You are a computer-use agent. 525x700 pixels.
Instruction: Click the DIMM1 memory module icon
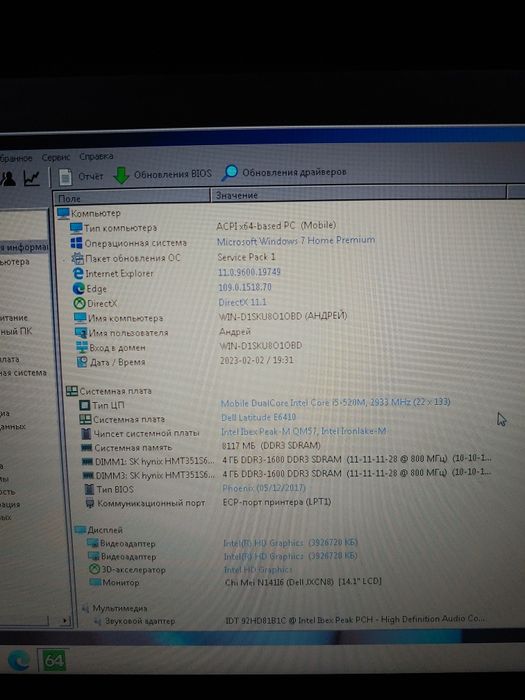pos(88,462)
